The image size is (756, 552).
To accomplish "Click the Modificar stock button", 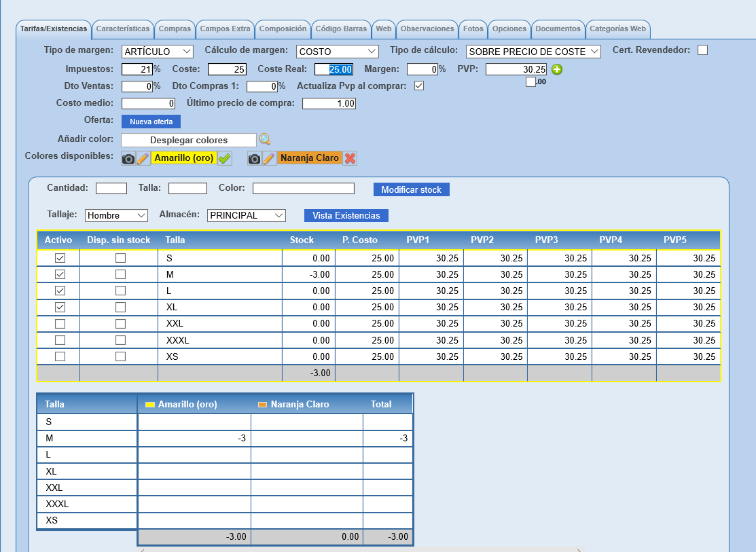I will tap(411, 189).
